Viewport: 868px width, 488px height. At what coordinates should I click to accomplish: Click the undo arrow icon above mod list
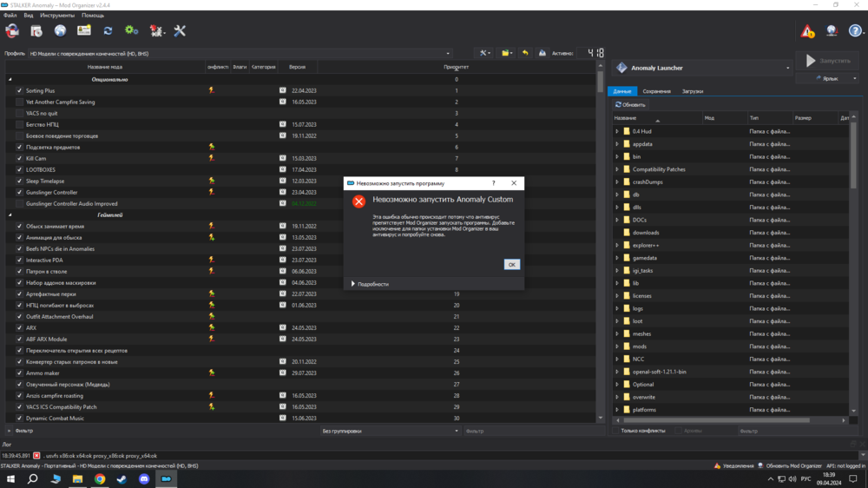525,53
